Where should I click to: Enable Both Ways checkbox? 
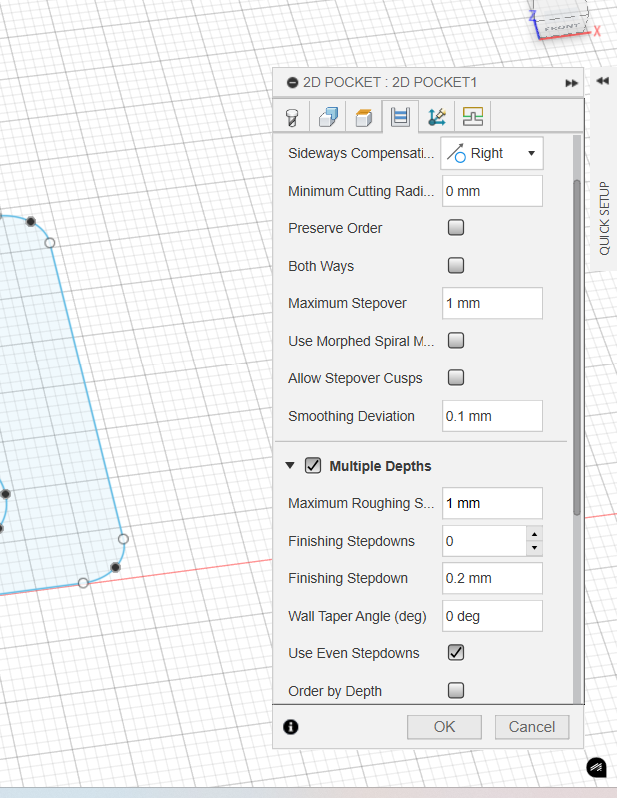tap(456, 265)
